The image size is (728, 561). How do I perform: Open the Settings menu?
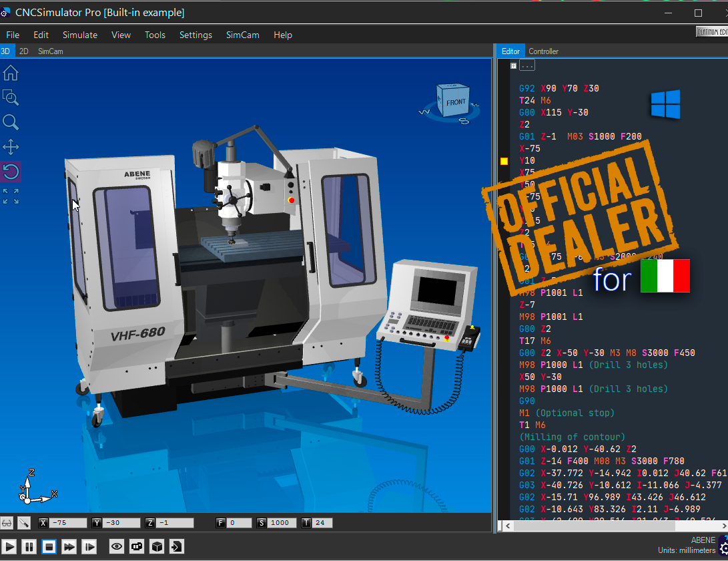tap(196, 35)
